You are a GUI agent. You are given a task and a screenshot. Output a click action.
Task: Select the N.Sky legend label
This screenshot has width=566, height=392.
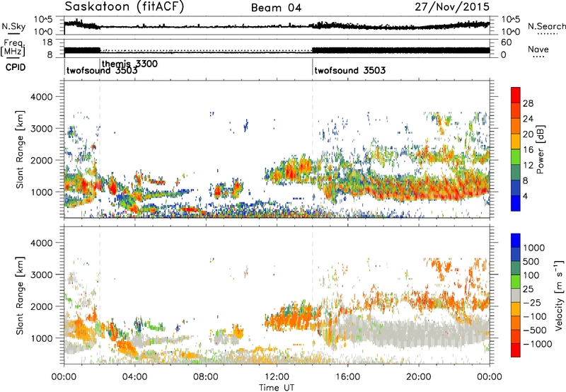coord(13,26)
